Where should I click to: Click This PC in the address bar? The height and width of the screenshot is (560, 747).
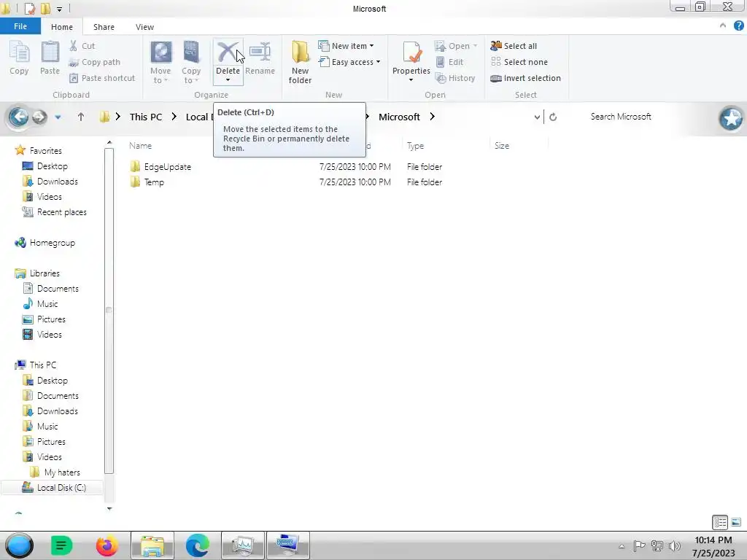pyautogui.click(x=145, y=117)
